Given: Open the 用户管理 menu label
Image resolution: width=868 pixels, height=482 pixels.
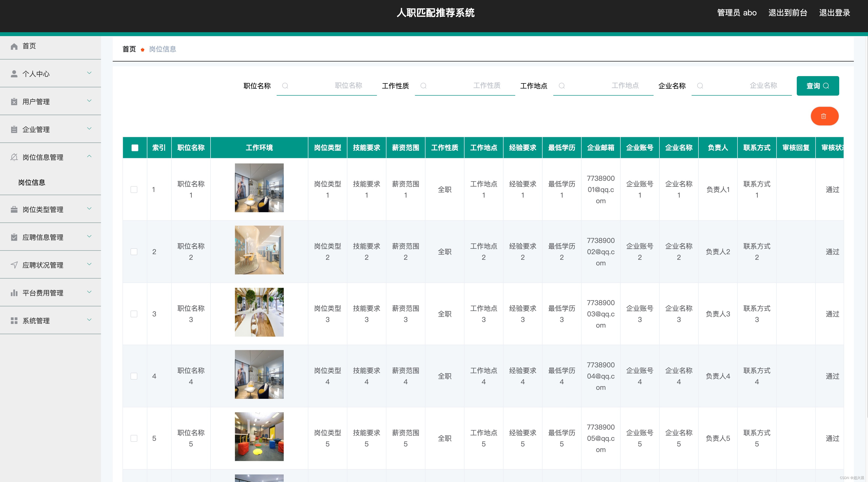Looking at the screenshot, I should pyautogui.click(x=36, y=102).
